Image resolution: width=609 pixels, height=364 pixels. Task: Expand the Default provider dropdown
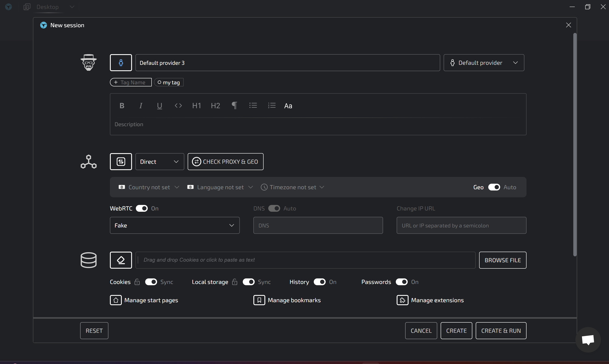(x=484, y=63)
